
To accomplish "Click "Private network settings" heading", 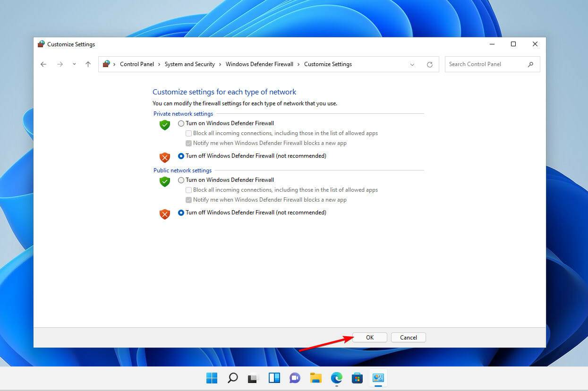I will pyautogui.click(x=183, y=114).
